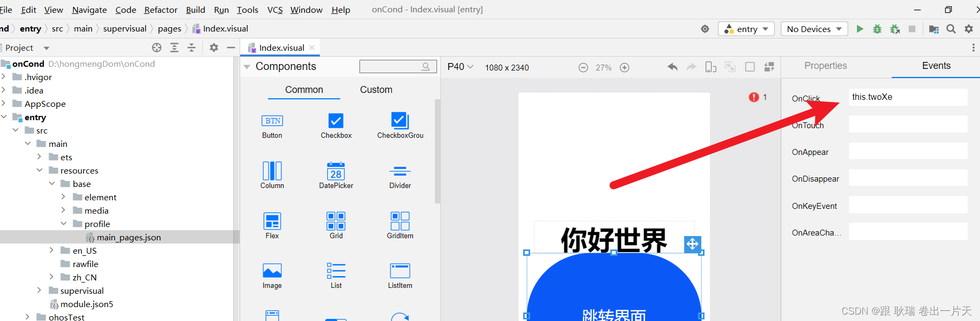Click the red error indicator on canvas
Screen dimensions: 980x321
click(754, 97)
